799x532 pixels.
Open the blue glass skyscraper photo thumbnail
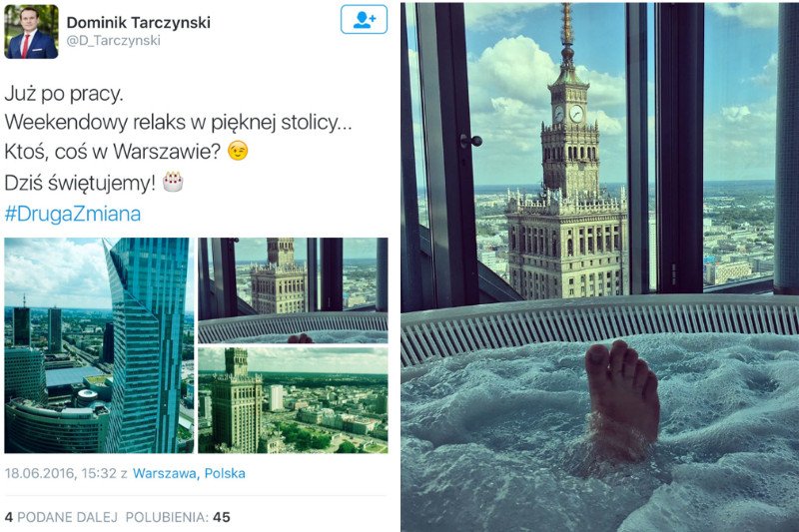tap(99, 345)
